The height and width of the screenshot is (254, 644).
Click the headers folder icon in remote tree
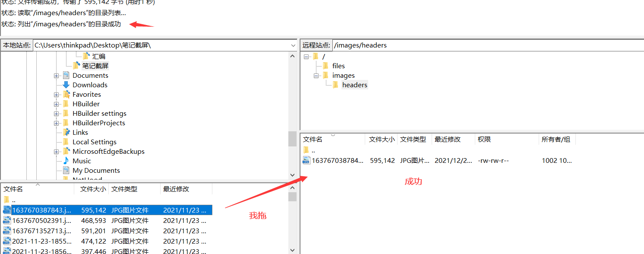tap(336, 85)
